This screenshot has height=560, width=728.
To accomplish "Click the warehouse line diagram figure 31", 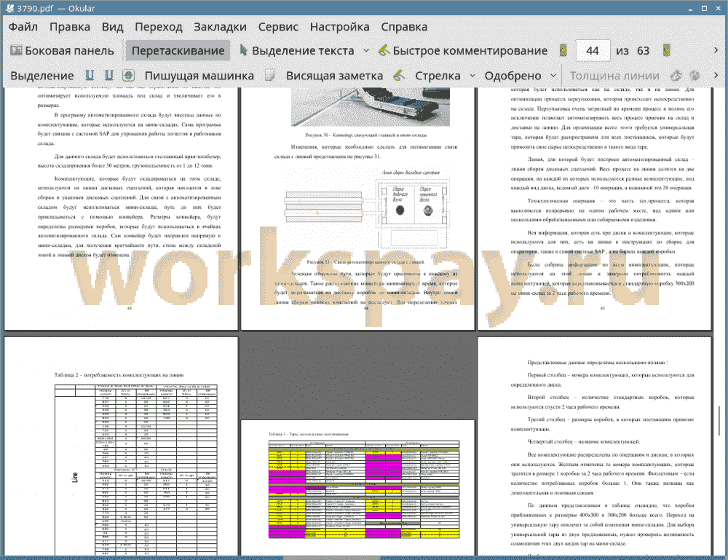I will click(x=367, y=209).
